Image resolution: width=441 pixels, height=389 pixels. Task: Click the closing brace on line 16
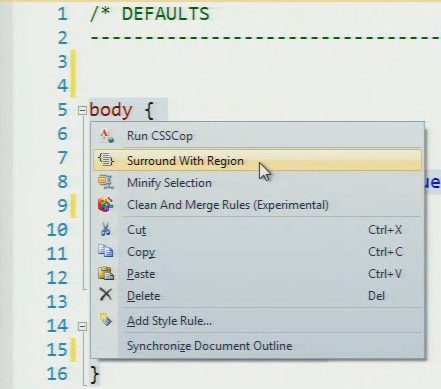94,374
